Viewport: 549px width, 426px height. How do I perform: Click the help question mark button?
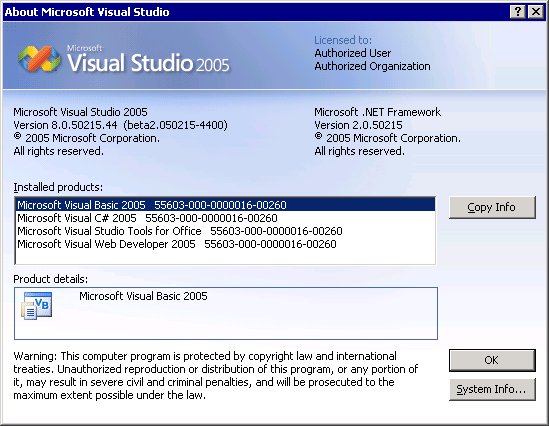517,12
